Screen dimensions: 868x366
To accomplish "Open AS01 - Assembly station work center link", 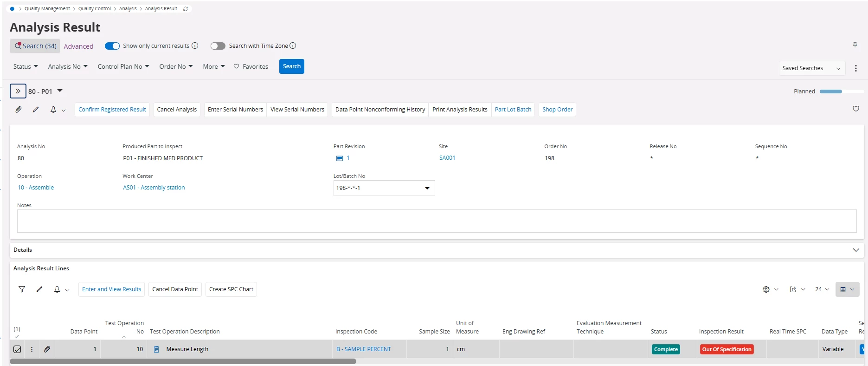I will (x=154, y=188).
